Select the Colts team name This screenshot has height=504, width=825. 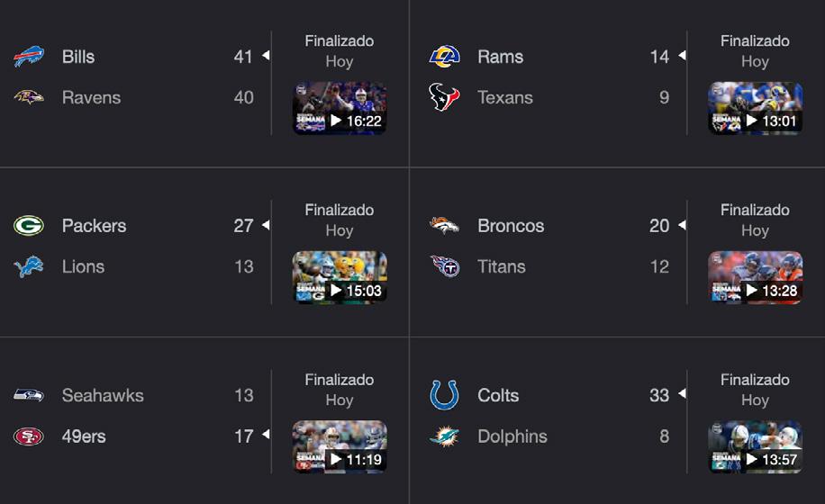[498, 395]
